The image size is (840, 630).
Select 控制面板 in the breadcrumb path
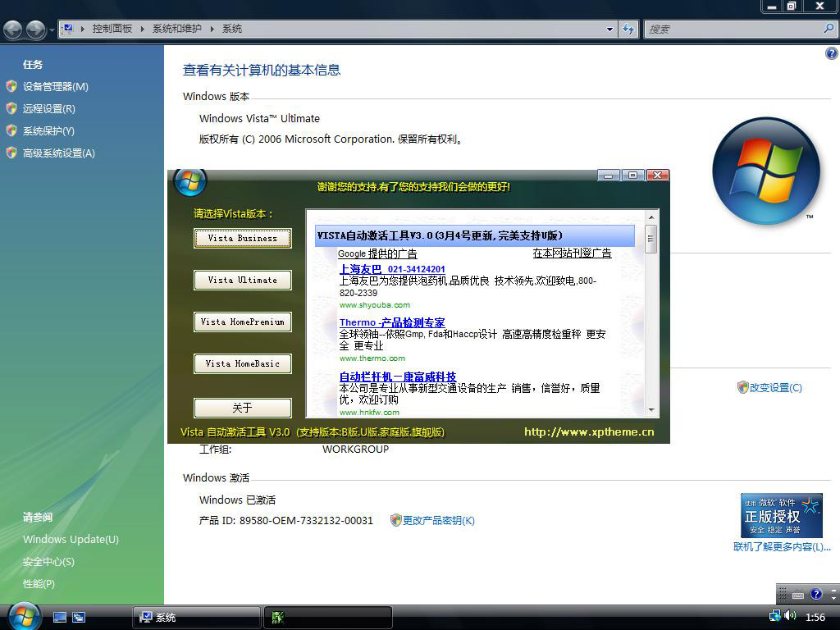point(112,29)
